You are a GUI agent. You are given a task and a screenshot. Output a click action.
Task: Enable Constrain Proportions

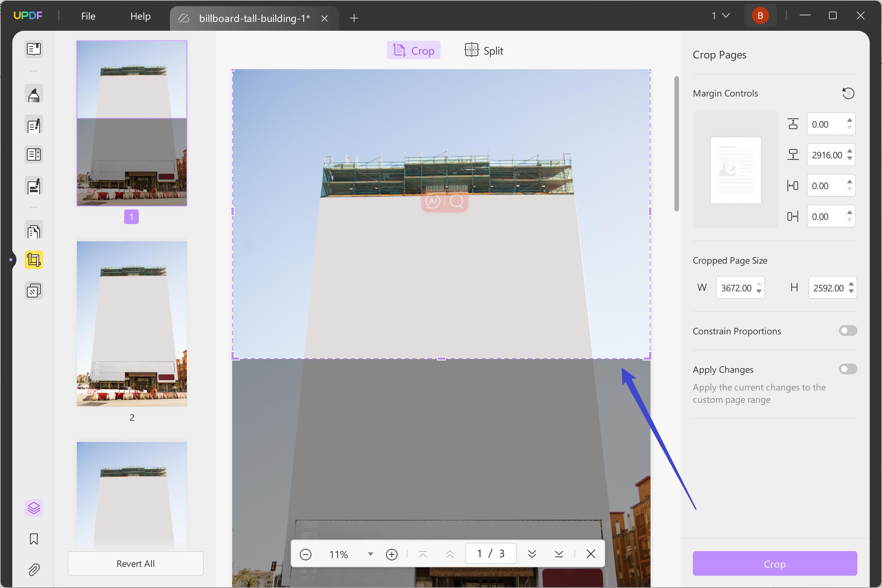[x=847, y=331]
